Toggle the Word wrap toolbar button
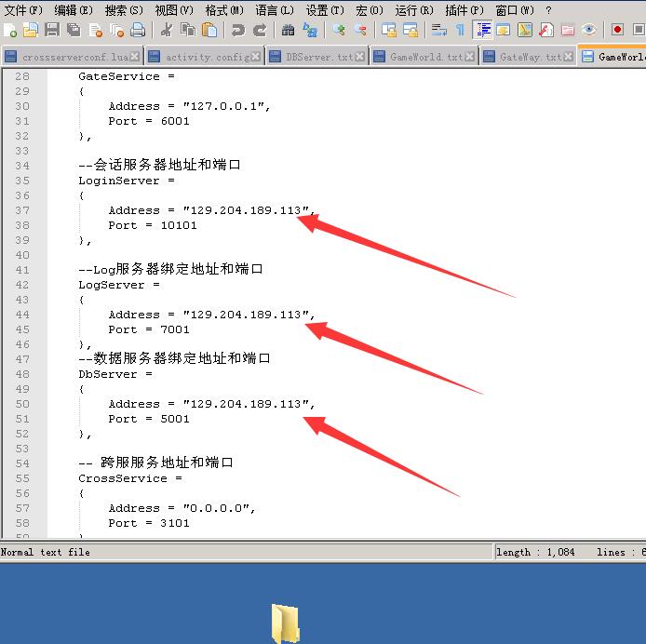 [x=438, y=30]
